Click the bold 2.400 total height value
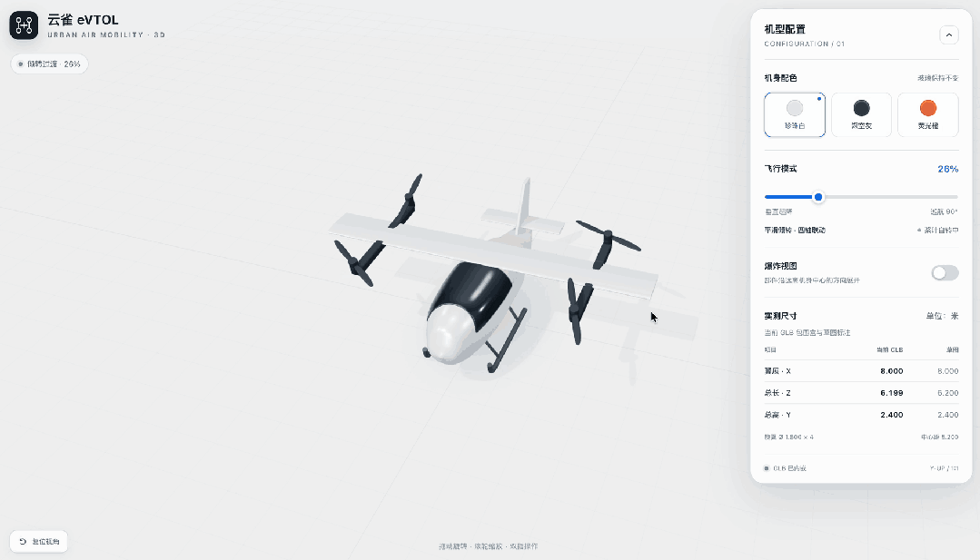This screenshot has width=980, height=560. [891, 415]
